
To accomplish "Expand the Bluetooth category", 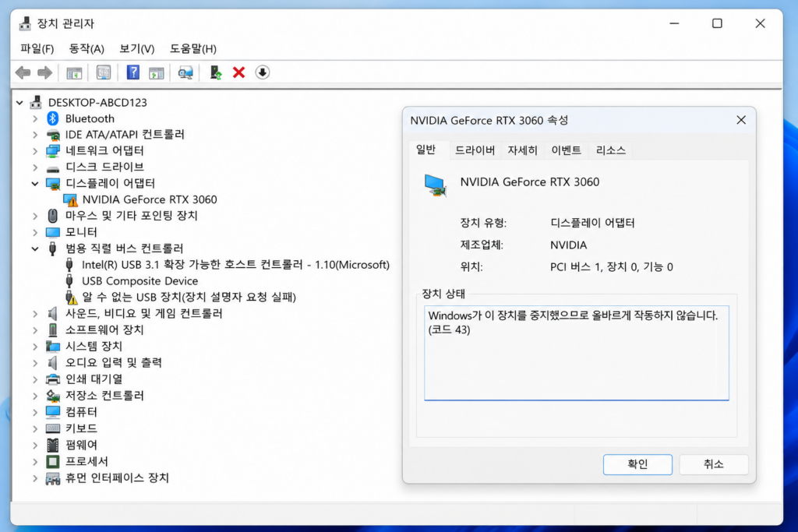I will point(35,119).
